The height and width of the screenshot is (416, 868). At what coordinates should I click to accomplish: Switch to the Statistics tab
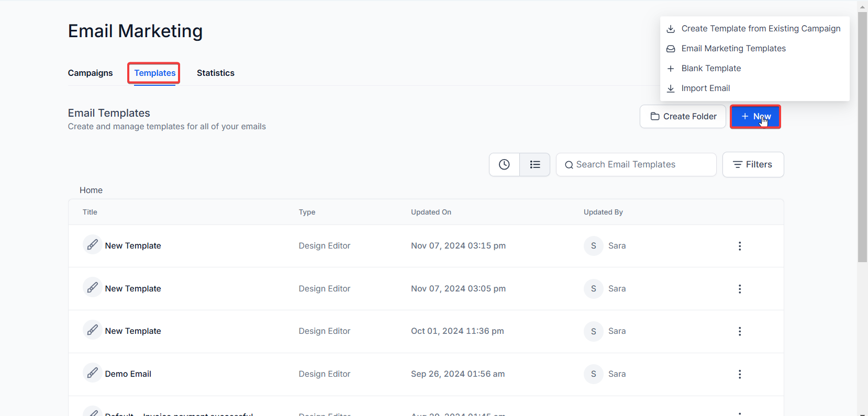215,73
